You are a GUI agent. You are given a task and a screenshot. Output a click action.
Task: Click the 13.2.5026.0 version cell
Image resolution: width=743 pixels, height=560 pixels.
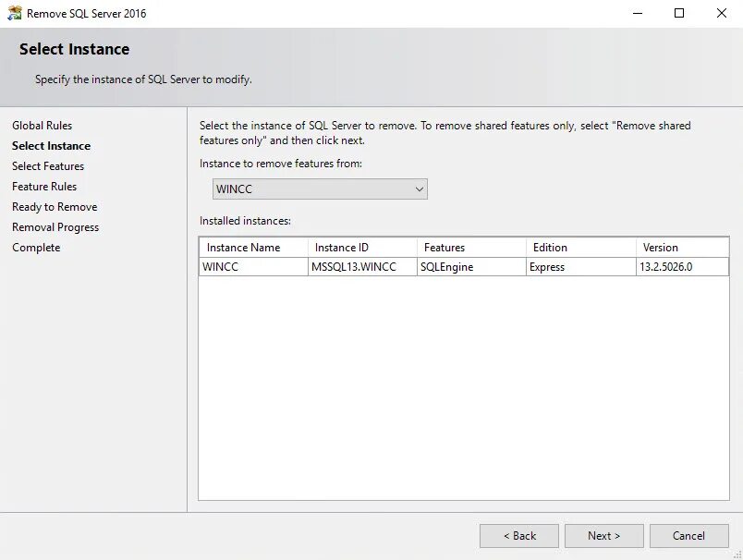click(682, 267)
